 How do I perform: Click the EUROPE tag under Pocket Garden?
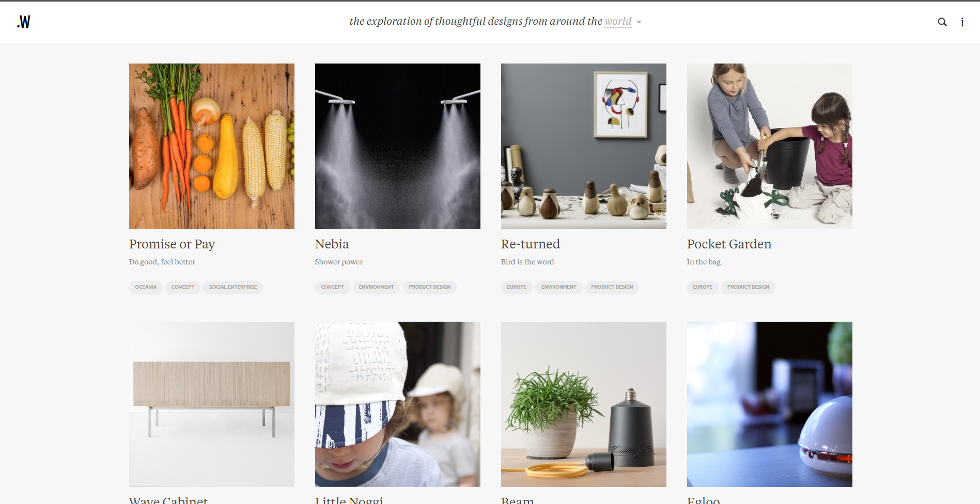tap(703, 287)
